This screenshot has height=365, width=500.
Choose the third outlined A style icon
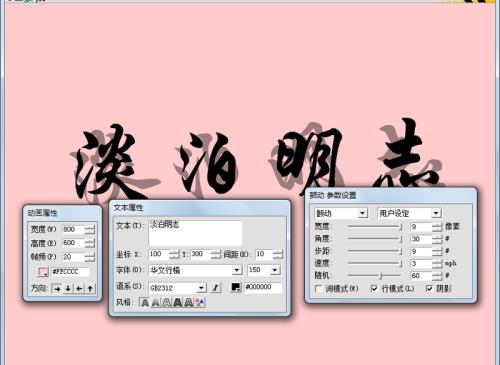(167, 303)
